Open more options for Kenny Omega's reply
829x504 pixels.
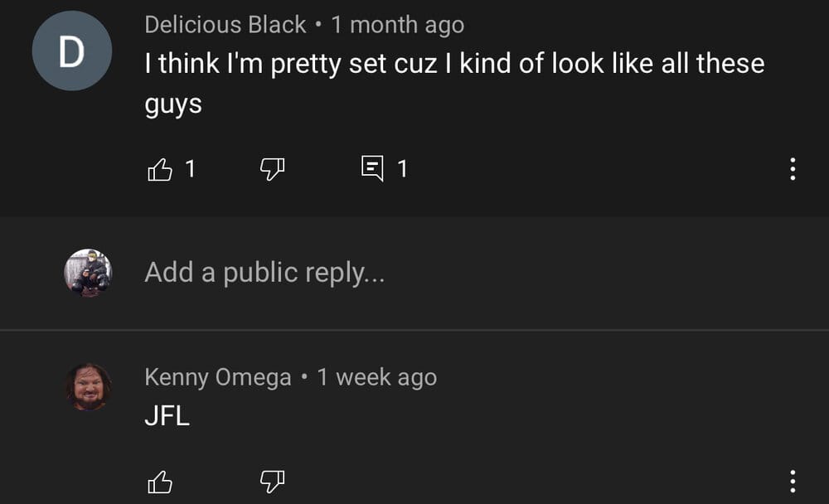pos(793,482)
